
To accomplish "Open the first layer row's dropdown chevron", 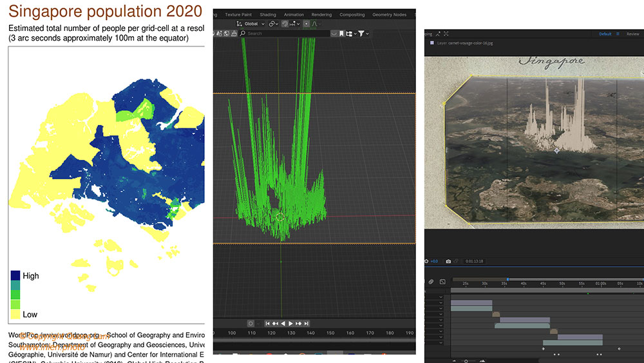I will tap(440, 297).
